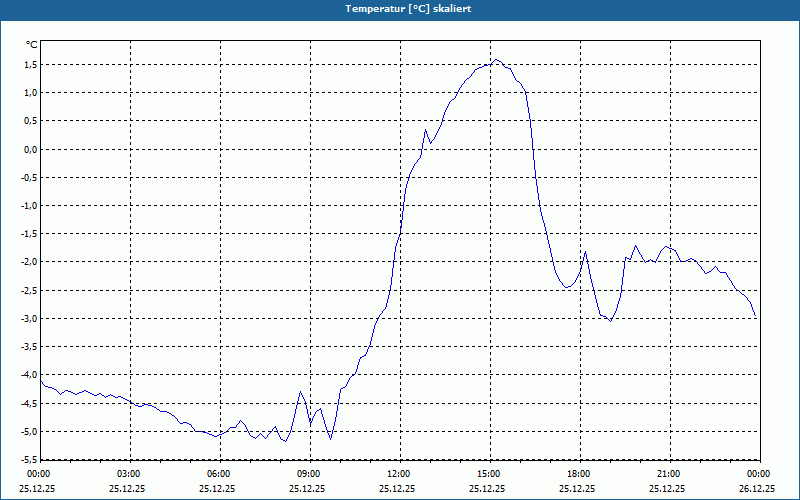Select the "26.12.25" date label
The width and height of the screenshot is (800, 500).
757,488
